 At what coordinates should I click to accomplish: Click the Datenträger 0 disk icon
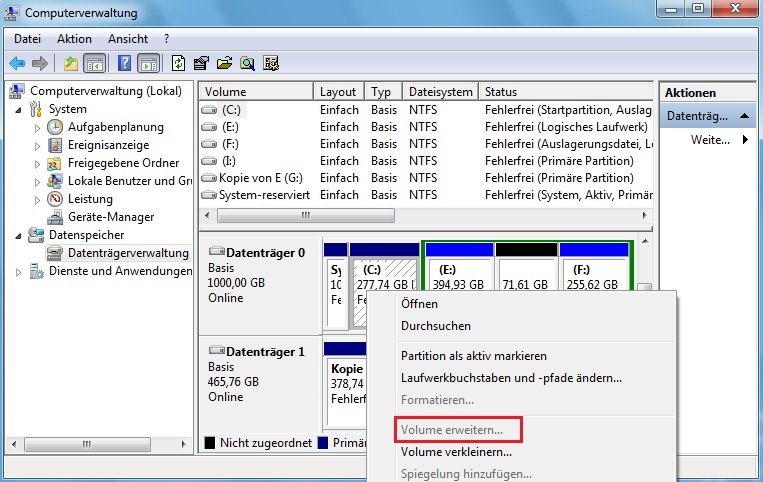point(217,252)
